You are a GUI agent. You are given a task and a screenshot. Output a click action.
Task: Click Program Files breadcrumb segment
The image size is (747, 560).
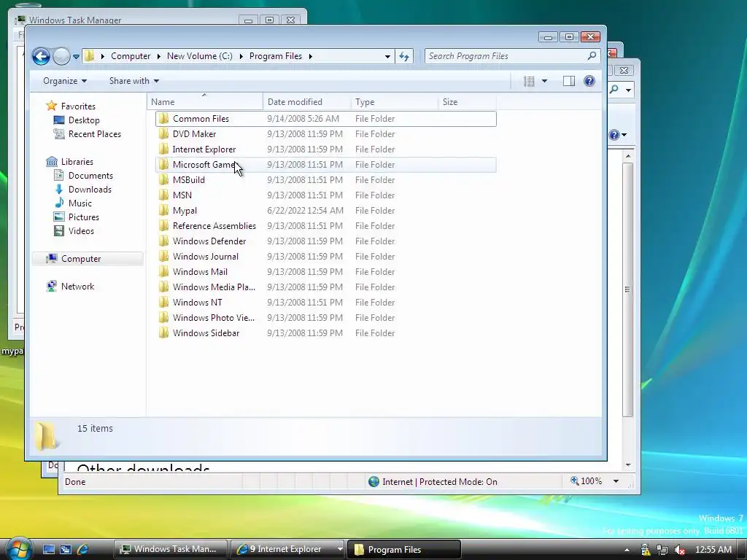click(x=275, y=56)
